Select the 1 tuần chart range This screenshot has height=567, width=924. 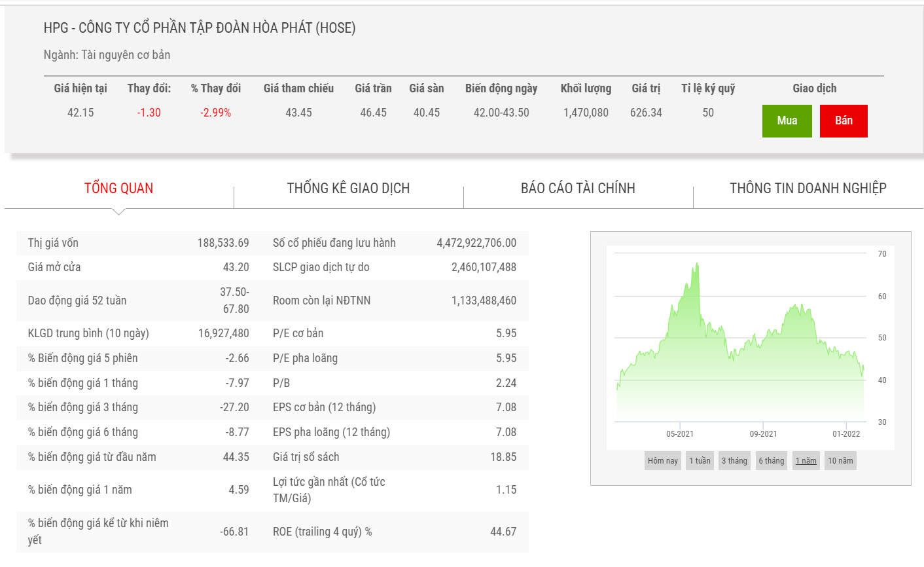(700, 461)
